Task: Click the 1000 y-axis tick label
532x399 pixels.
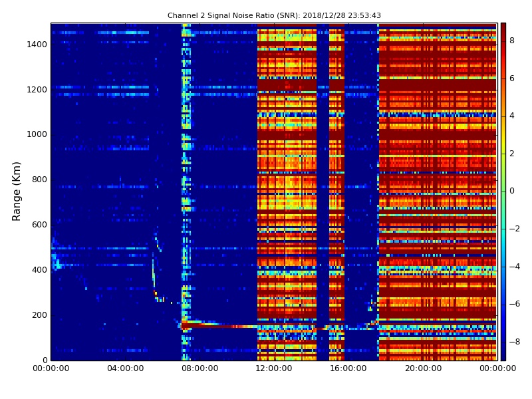Action: pos(37,134)
